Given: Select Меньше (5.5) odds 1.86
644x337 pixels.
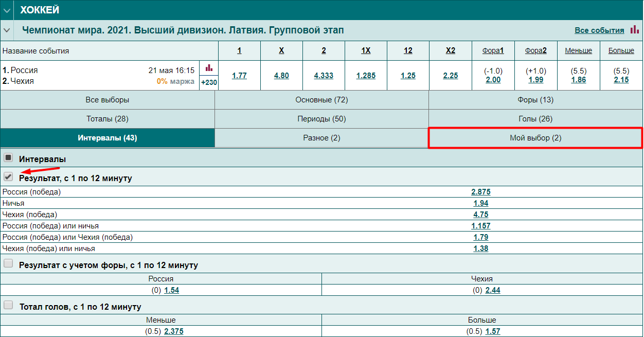Looking at the screenshot, I should click(x=578, y=80).
